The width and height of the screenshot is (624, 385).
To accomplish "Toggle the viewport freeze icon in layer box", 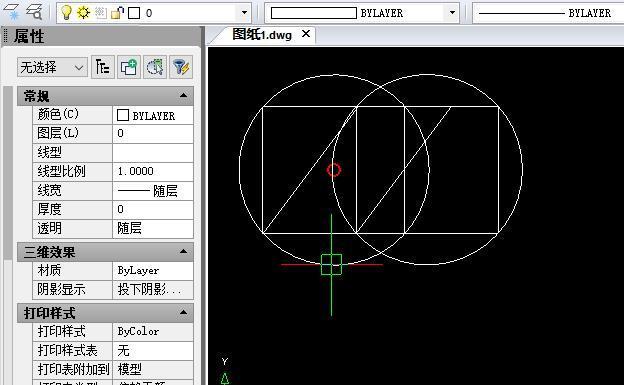I will (x=101, y=13).
